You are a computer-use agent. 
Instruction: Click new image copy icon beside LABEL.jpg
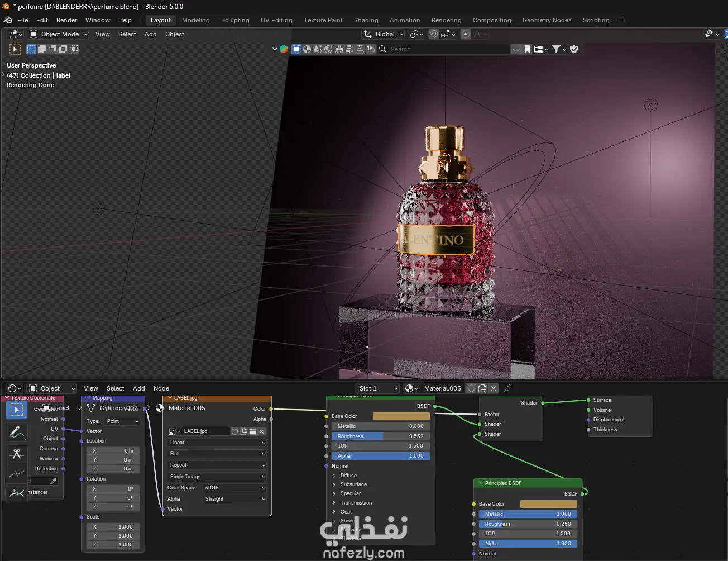point(244,431)
